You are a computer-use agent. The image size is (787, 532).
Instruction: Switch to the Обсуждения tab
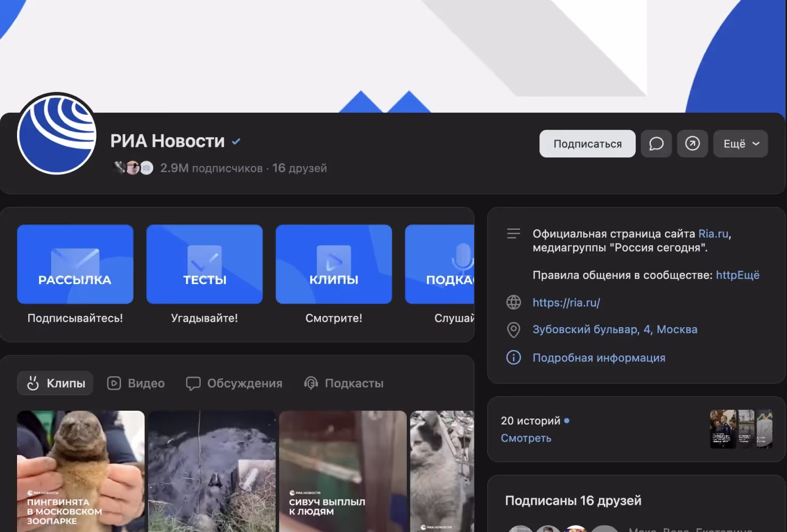[234, 384]
